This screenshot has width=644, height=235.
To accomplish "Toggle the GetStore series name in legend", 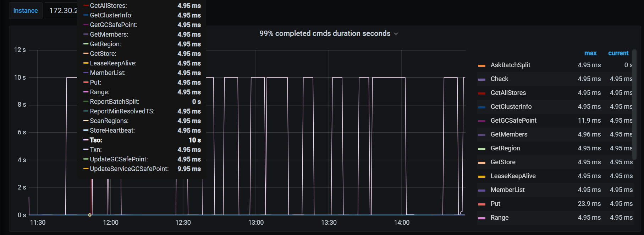I will (x=503, y=162).
